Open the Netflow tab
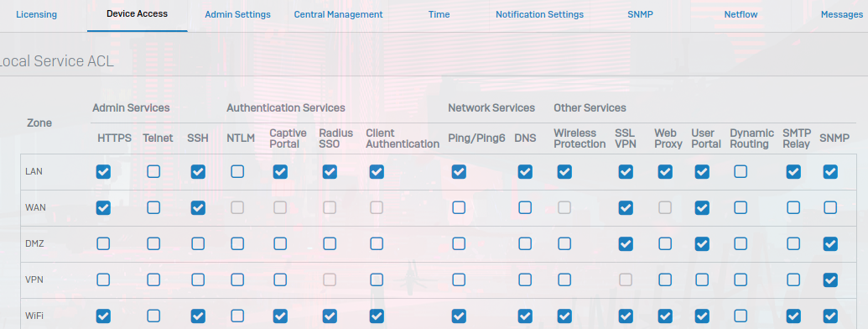The height and width of the screenshot is (329, 868). [741, 14]
